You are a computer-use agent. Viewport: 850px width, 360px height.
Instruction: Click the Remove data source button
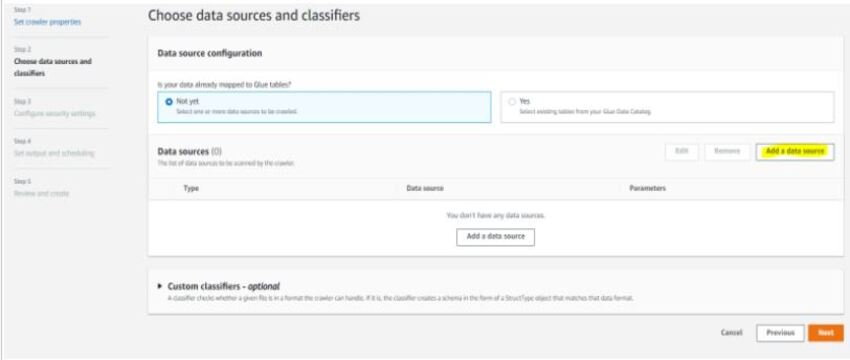tap(727, 151)
